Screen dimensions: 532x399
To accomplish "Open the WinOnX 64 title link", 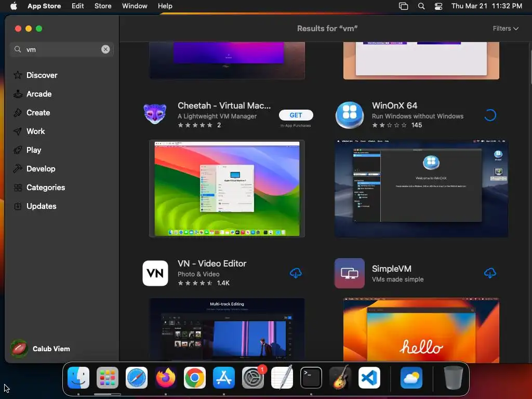I will click(394, 105).
